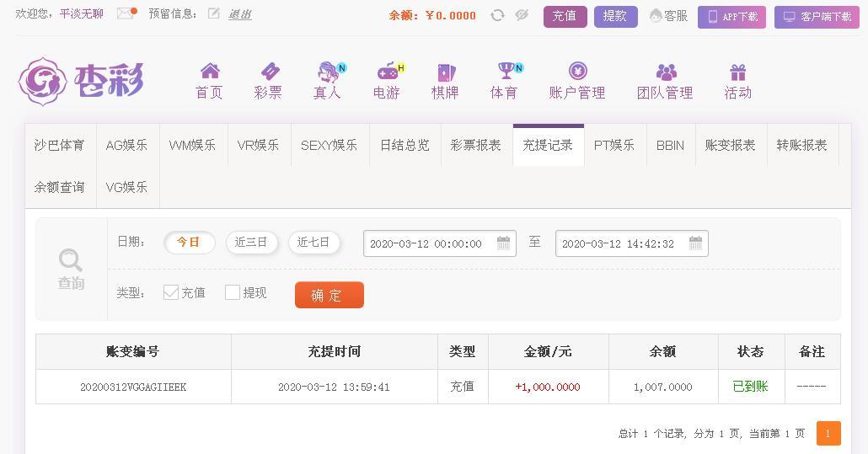Click the time 2020-03-12 13:59:41
Image resolution: width=868 pixels, height=454 pixels.
[x=334, y=387]
